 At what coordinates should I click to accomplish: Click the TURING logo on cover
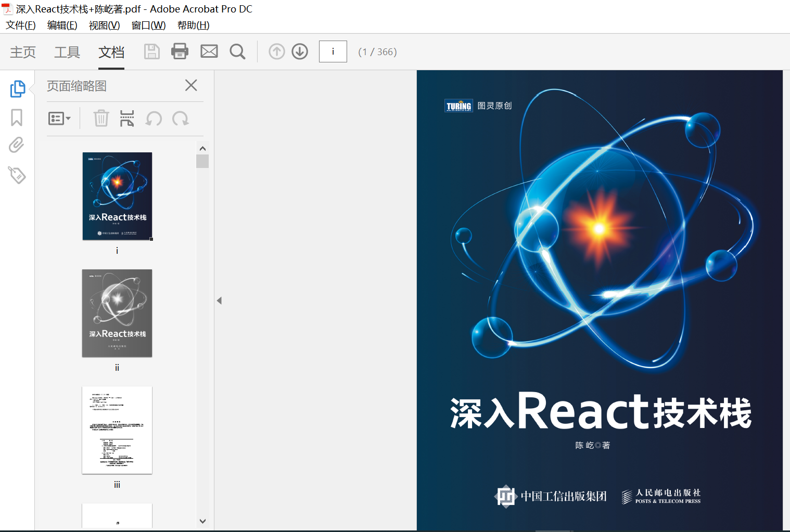(x=458, y=106)
